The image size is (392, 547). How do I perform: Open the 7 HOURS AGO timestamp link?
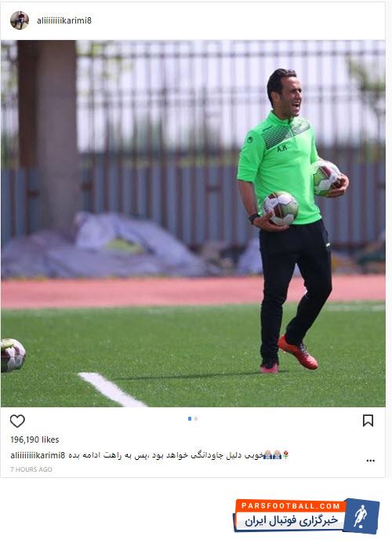click(x=31, y=469)
